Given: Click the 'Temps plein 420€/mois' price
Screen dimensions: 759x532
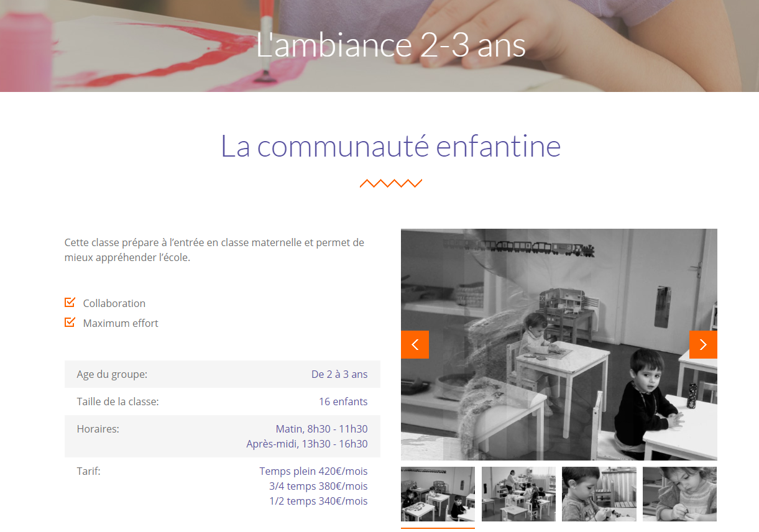Looking at the screenshot, I should [x=313, y=471].
